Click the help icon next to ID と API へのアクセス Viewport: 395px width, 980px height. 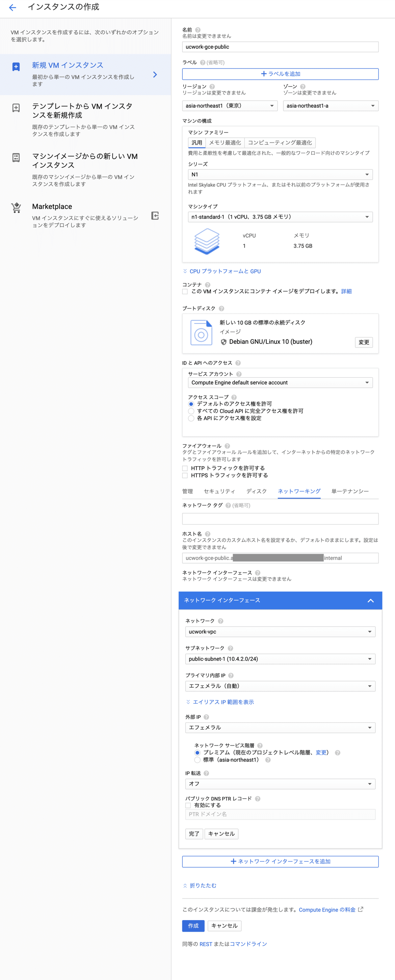pyautogui.click(x=238, y=363)
